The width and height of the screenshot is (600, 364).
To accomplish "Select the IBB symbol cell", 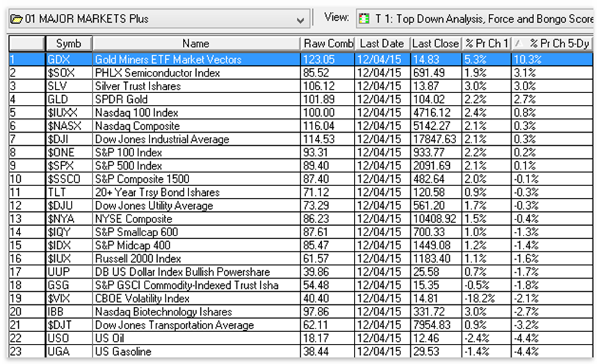I will click(69, 312).
